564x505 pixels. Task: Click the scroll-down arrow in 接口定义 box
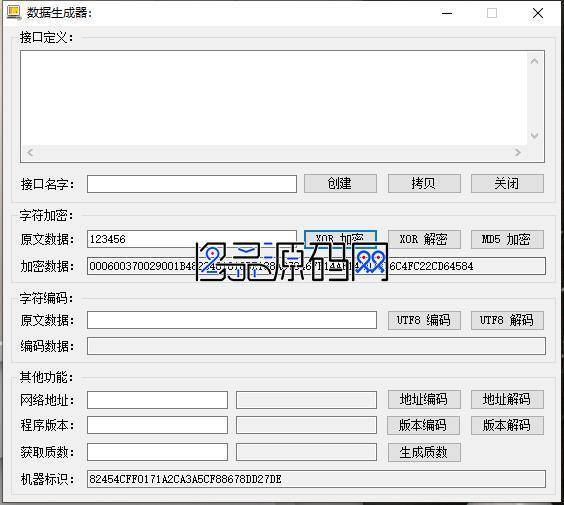[535, 136]
